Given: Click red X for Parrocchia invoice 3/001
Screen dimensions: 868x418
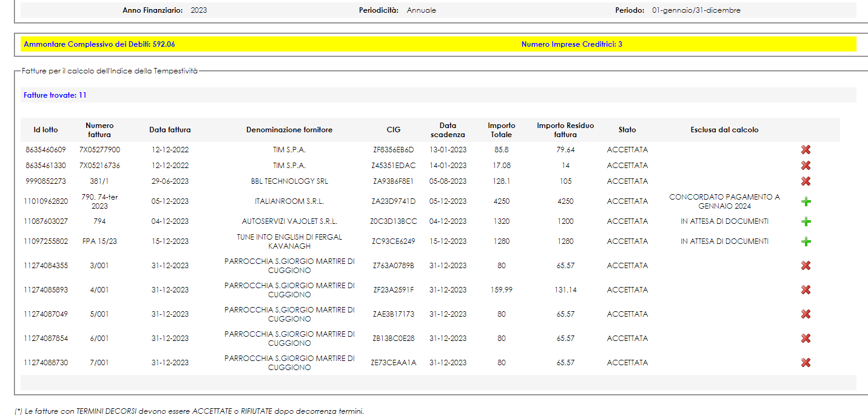Looking at the screenshot, I should (x=806, y=266).
